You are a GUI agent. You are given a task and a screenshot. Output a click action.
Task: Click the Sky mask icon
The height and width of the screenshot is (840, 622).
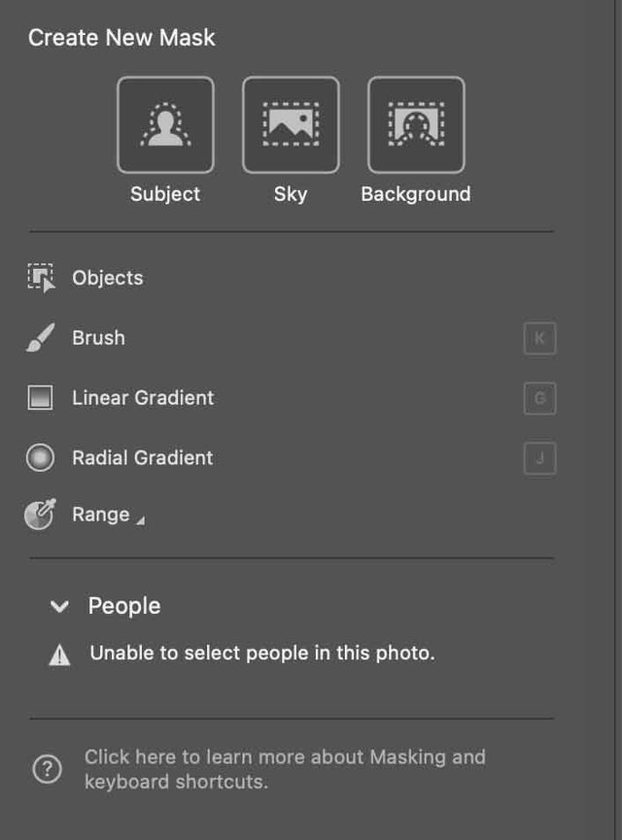[x=291, y=125]
